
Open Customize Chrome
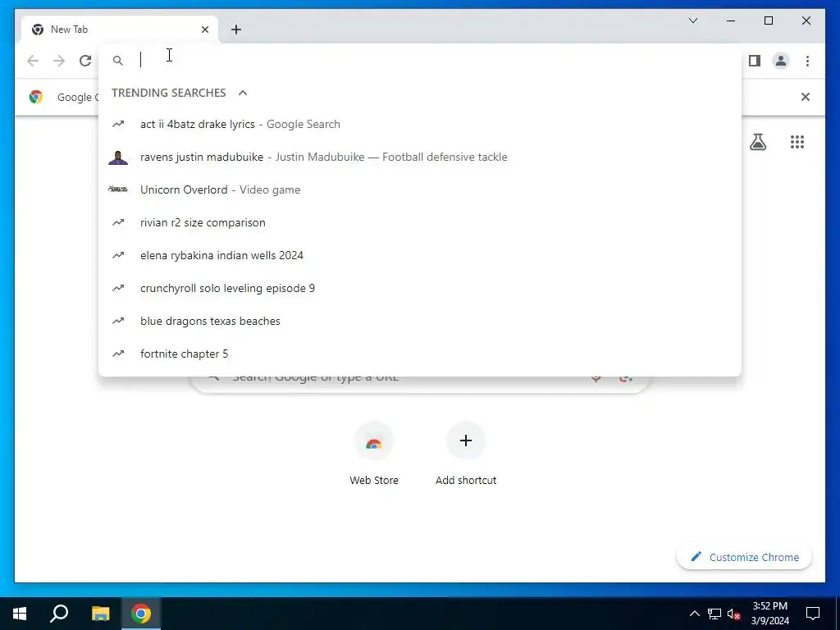click(744, 557)
